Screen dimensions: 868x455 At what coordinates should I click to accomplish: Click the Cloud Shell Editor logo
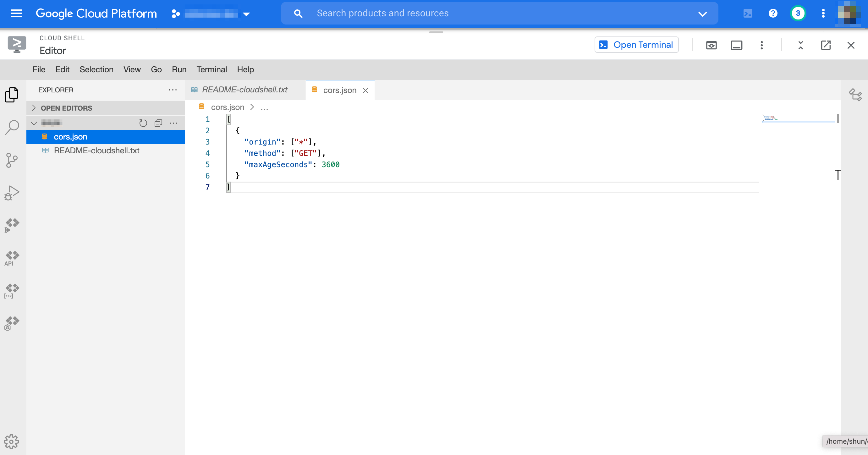coord(17,45)
